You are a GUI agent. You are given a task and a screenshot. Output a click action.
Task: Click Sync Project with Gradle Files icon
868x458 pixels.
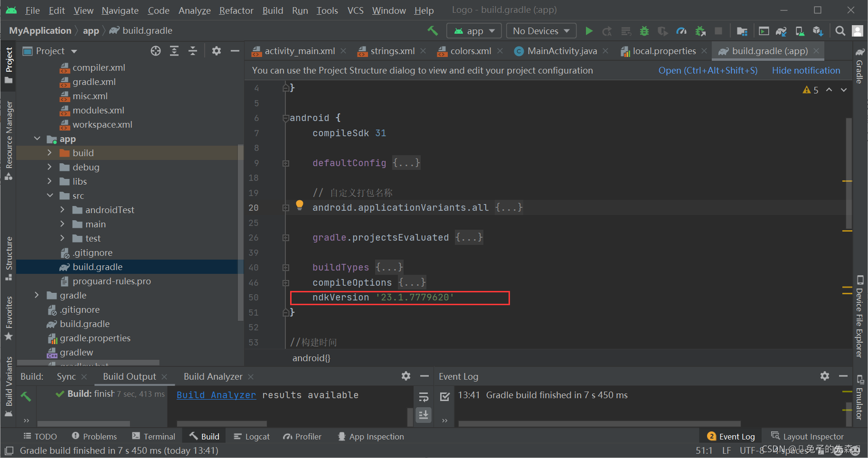click(x=781, y=31)
